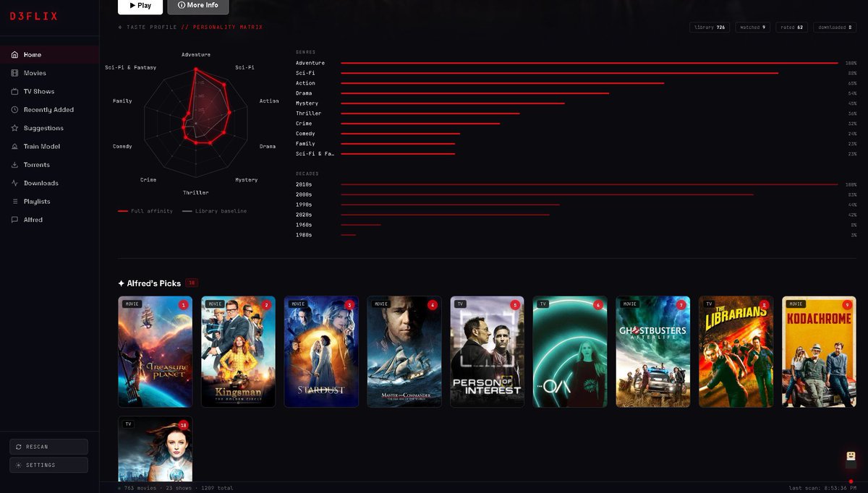This screenshot has width=868, height=493.
Task: Click the Full affinity legend swatch
Action: (x=123, y=211)
